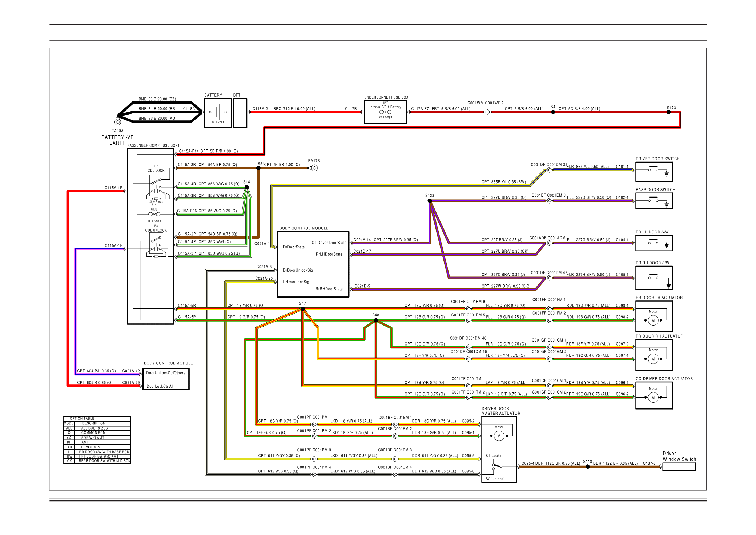756x535 pixels.
Task: Click the DrDoorUnlockSig label in BCM
Action: (298, 270)
